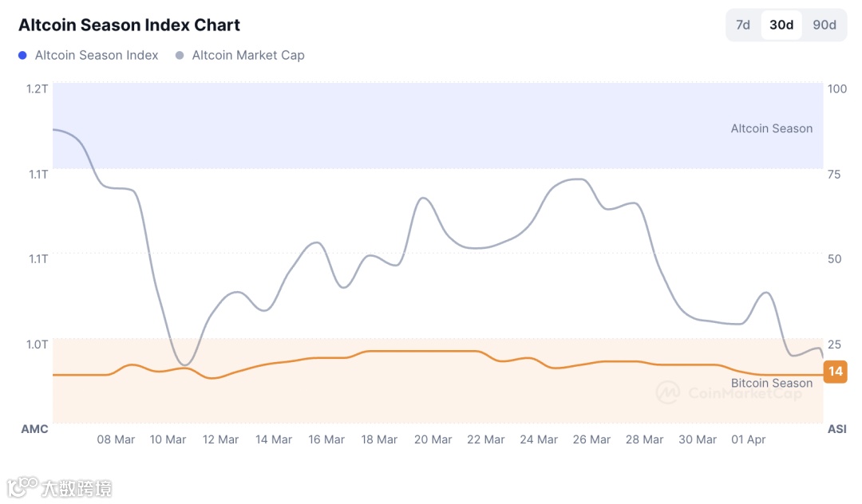Click the 01 Apr date marker

(749, 439)
